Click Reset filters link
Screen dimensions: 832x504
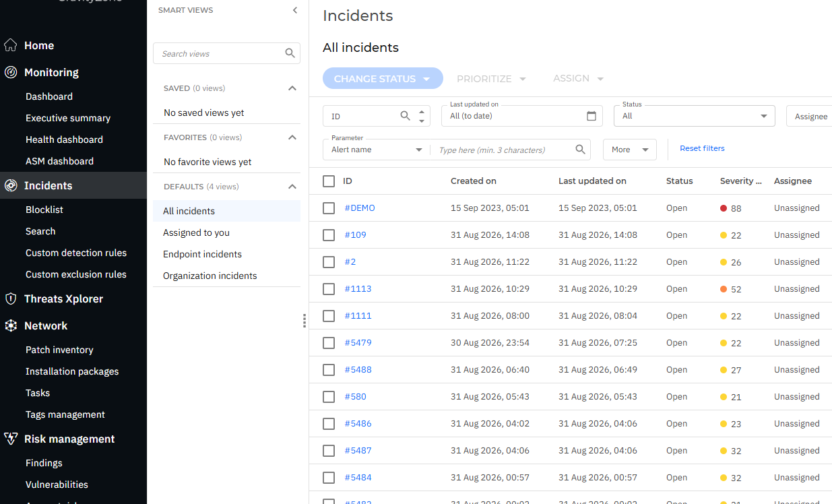[x=702, y=148]
